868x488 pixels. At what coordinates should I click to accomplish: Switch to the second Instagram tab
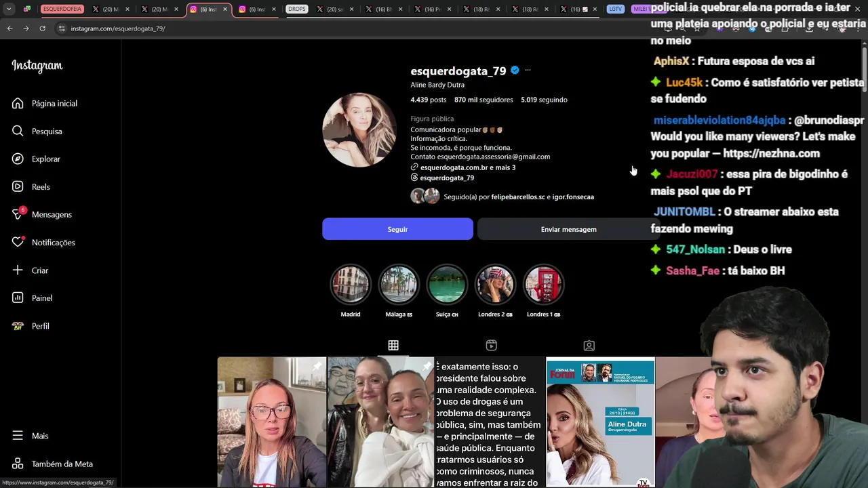pos(256,9)
